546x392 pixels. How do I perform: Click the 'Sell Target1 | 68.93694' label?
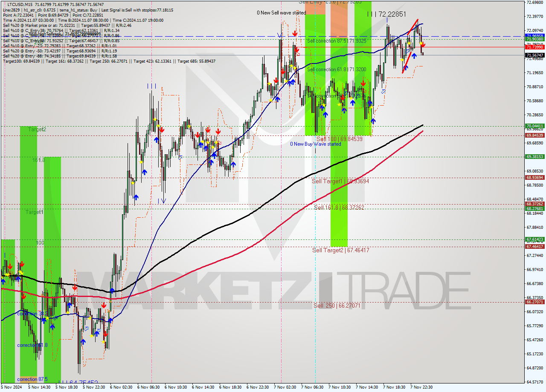pyautogui.click(x=340, y=181)
